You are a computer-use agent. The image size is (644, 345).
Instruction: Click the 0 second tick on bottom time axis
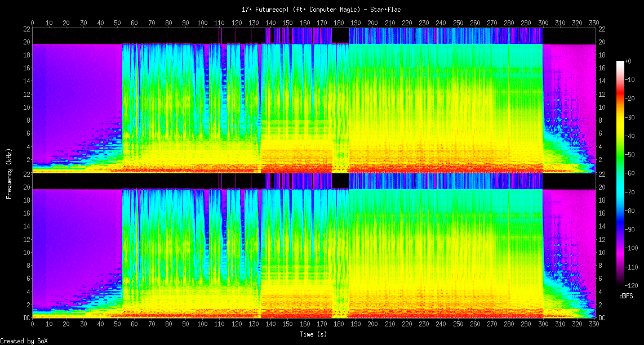(x=33, y=325)
